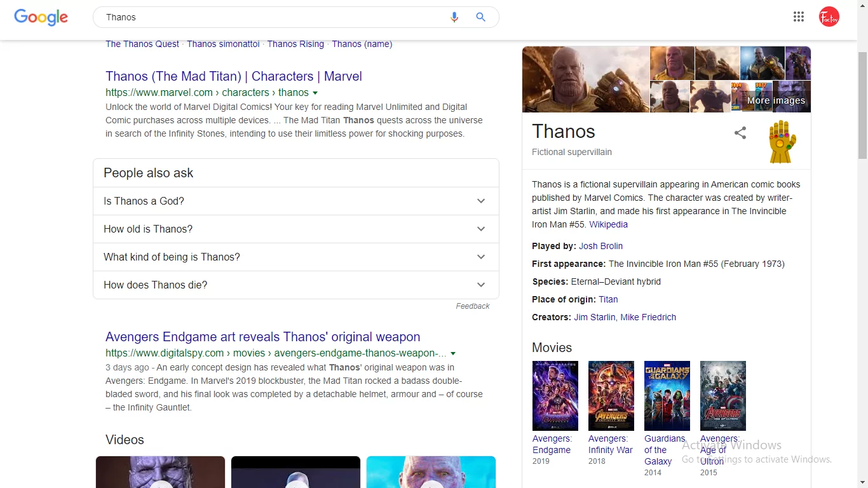The width and height of the screenshot is (868, 488).
Task: Go to the Google logo homepage
Action: [41, 17]
